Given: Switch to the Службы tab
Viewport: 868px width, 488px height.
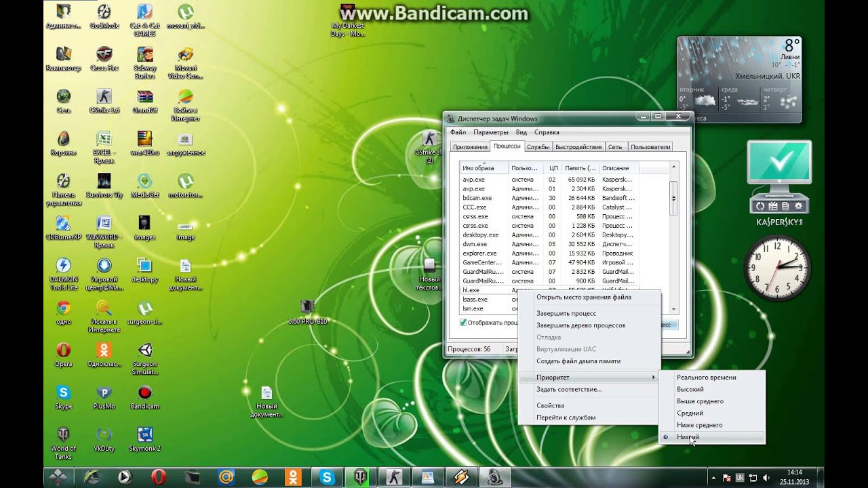Looking at the screenshot, I should [538, 147].
